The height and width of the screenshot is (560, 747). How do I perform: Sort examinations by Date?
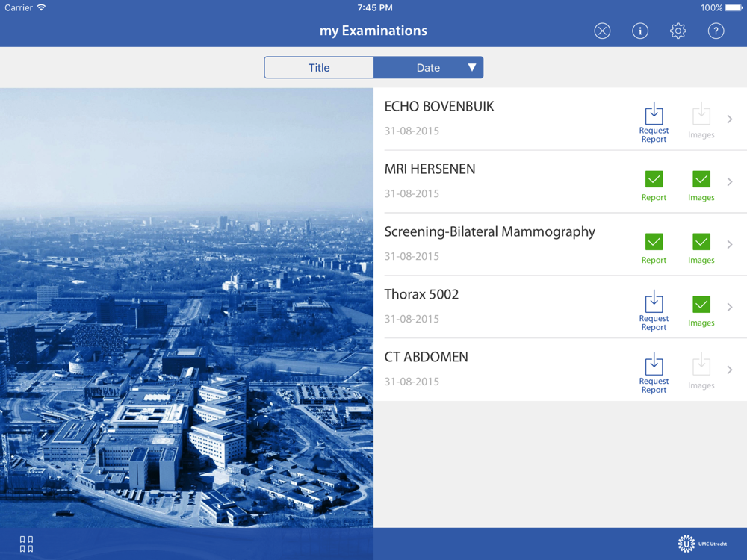click(x=428, y=68)
